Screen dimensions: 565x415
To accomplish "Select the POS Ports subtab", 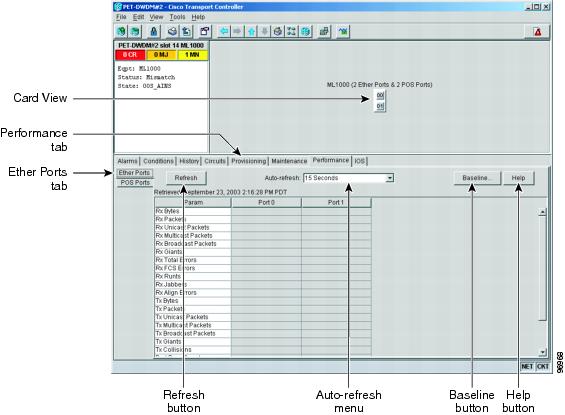I will click(135, 183).
